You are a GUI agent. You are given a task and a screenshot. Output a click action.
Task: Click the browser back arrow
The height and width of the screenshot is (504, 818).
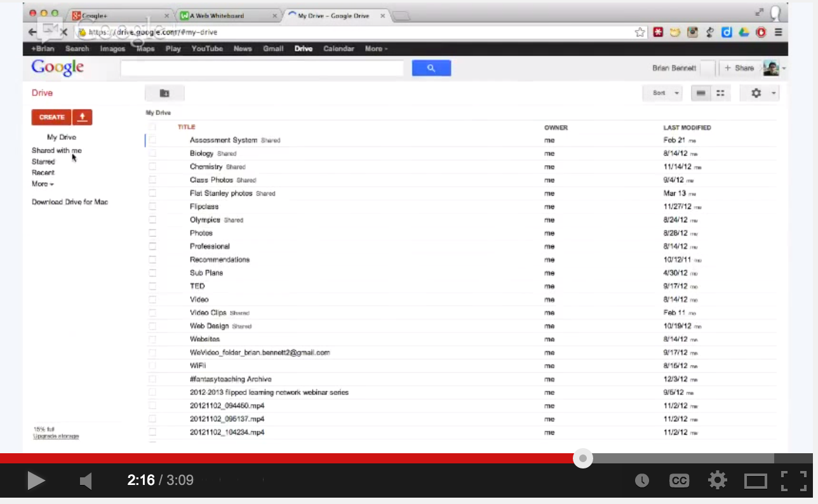(32, 32)
